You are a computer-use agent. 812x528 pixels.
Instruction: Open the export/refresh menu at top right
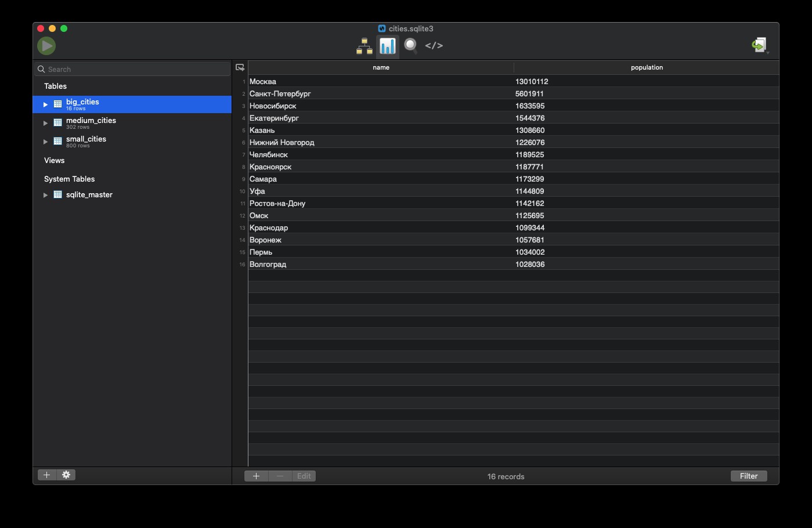coord(760,45)
